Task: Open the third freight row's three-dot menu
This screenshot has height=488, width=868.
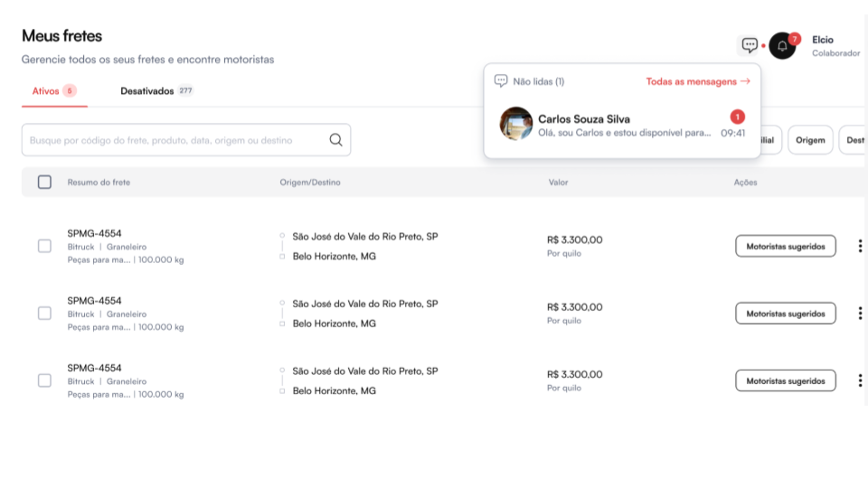Action: (x=859, y=380)
